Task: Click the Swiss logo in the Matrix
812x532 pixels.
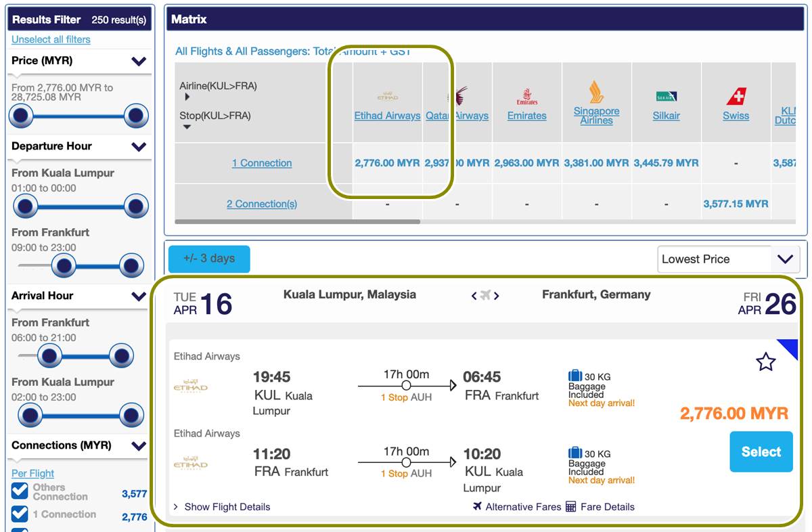Action: [x=736, y=97]
